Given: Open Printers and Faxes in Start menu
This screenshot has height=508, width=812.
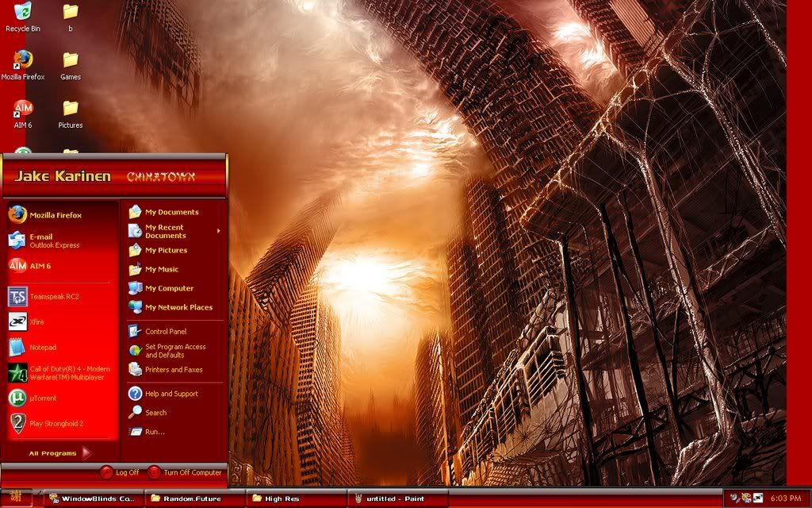Looking at the screenshot, I should point(175,370).
